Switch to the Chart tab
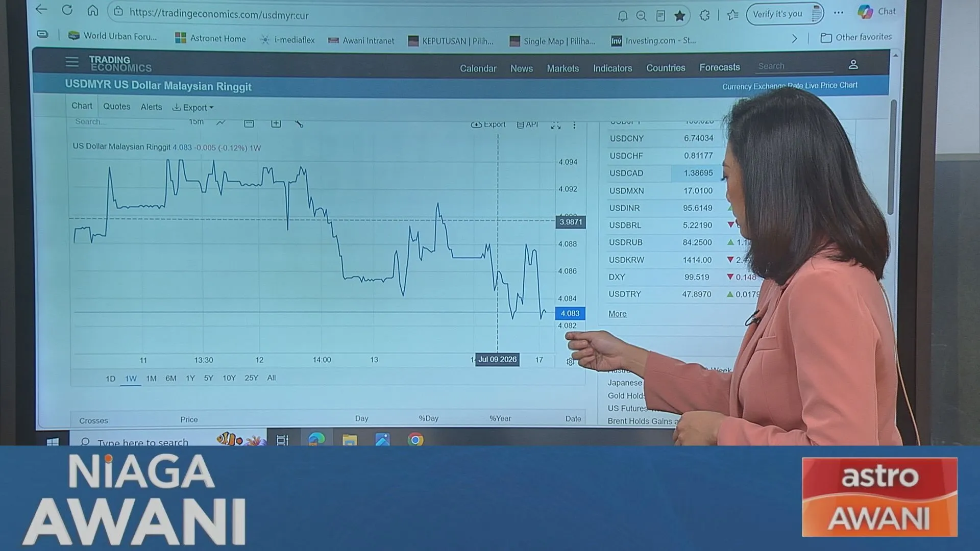 [82, 106]
